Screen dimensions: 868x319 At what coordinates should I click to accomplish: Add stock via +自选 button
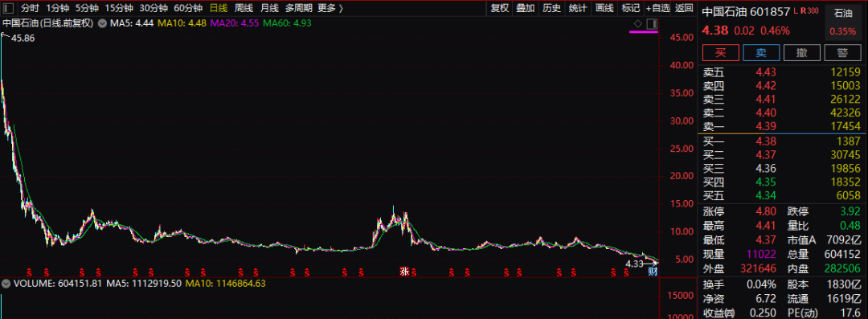[657, 8]
